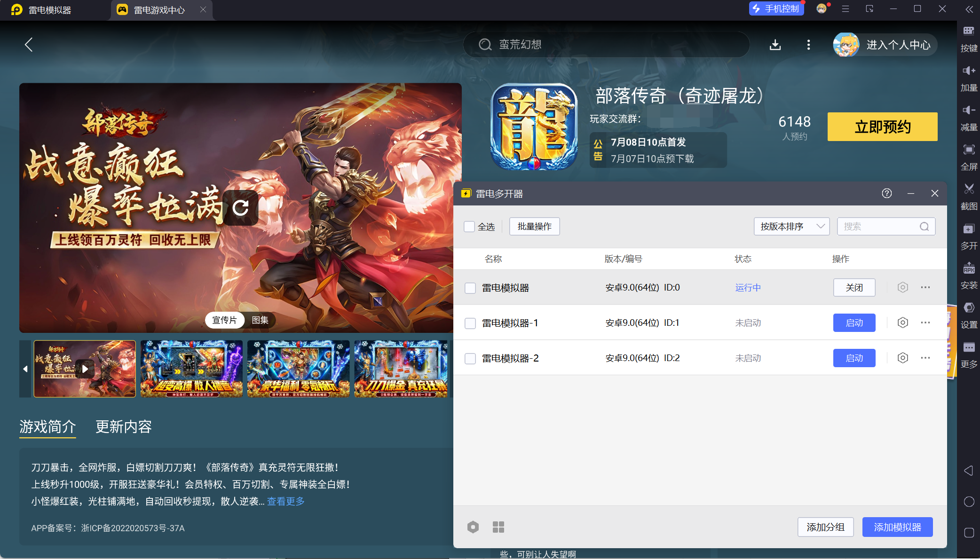This screenshot has width=980, height=559.
Task: Tap Android recent apps square button
Action: (969, 533)
